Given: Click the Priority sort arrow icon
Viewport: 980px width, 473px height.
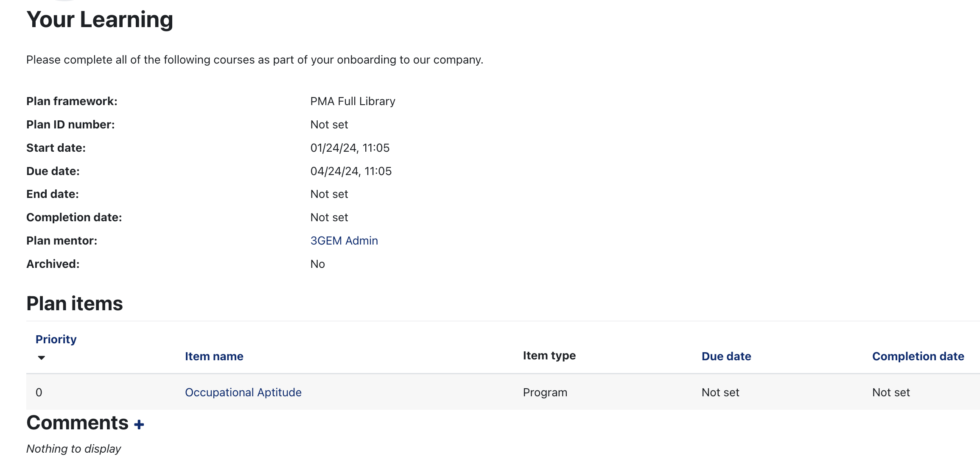Looking at the screenshot, I should point(41,358).
